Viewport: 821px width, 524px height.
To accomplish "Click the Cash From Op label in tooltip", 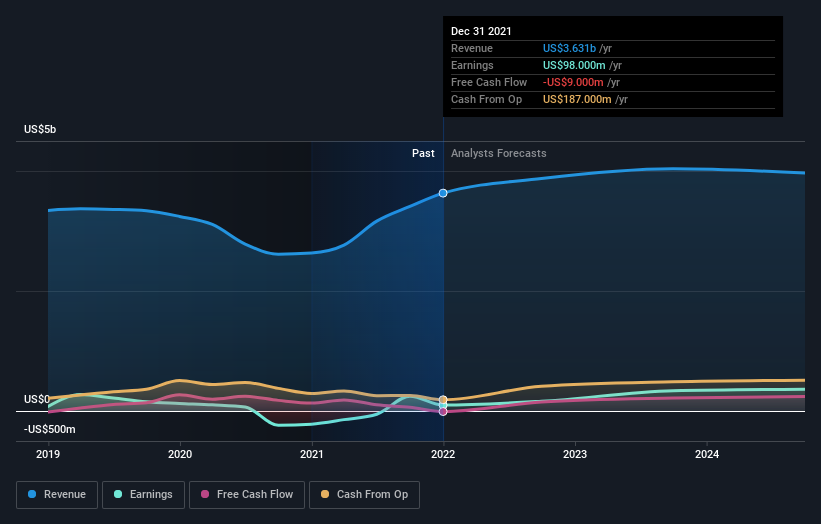I will coord(486,99).
